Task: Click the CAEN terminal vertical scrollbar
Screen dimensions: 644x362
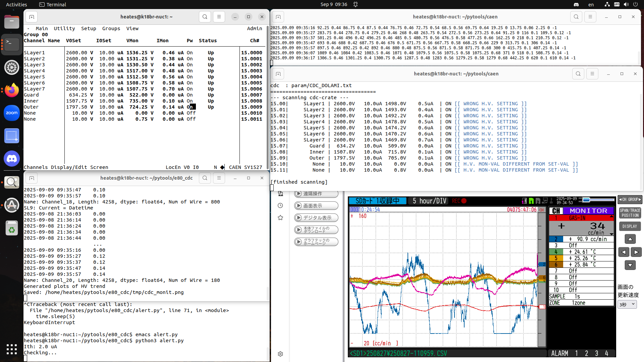Action: click(268, 97)
